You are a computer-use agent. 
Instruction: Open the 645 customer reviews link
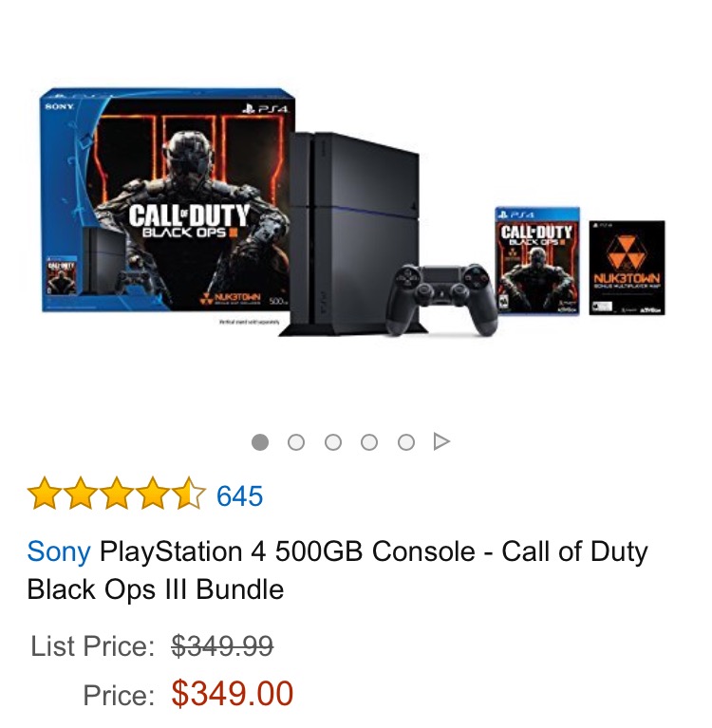click(x=239, y=495)
